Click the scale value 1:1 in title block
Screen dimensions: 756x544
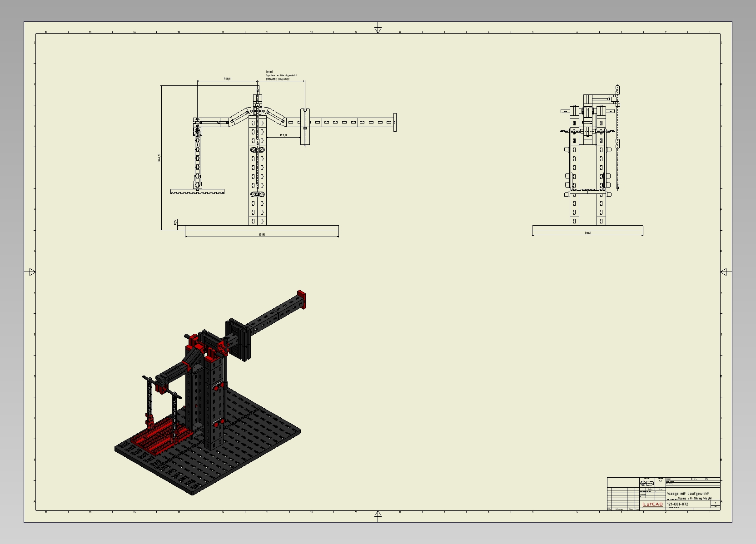(661, 481)
